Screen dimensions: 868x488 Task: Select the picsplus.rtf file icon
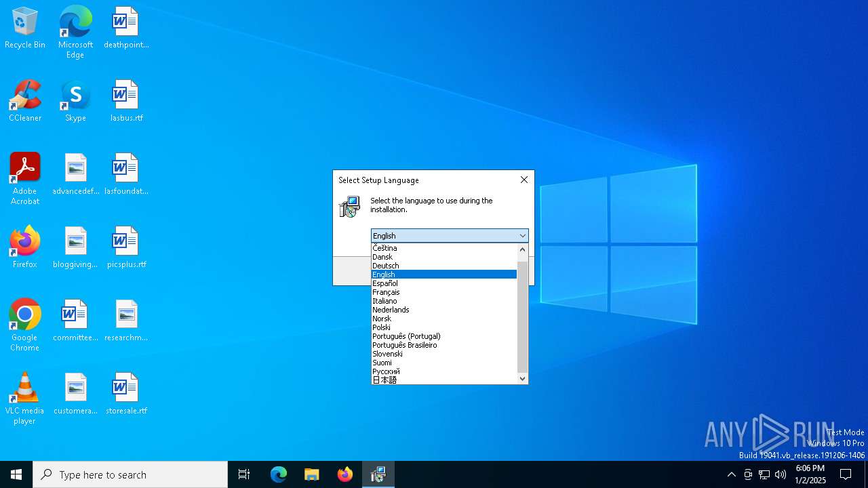[x=126, y=248]
